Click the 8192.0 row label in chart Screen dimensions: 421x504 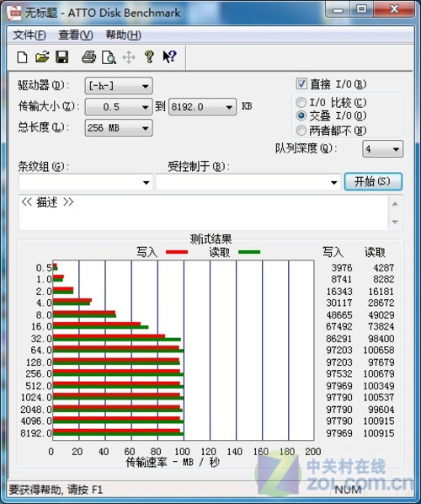coord(36,433)
